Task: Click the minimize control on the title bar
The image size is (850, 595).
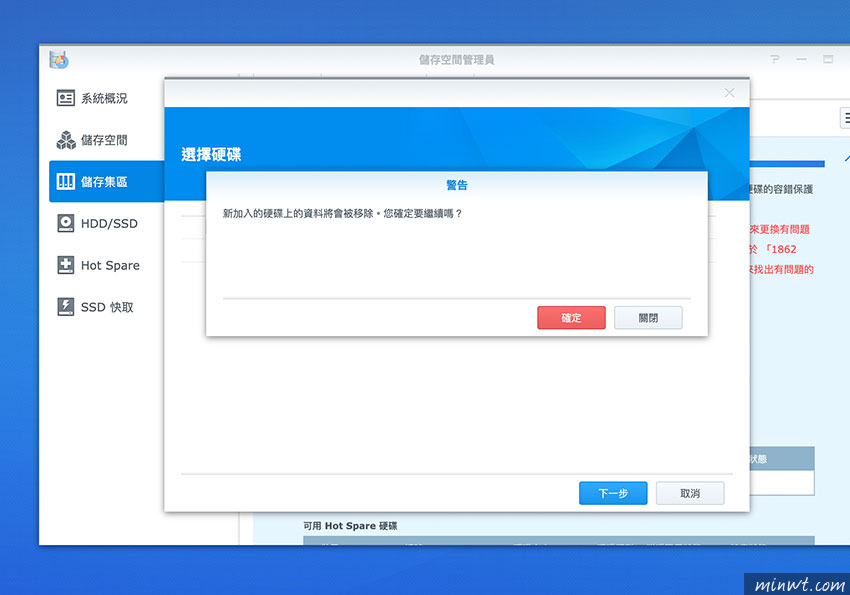Action: tap(801, 59)
